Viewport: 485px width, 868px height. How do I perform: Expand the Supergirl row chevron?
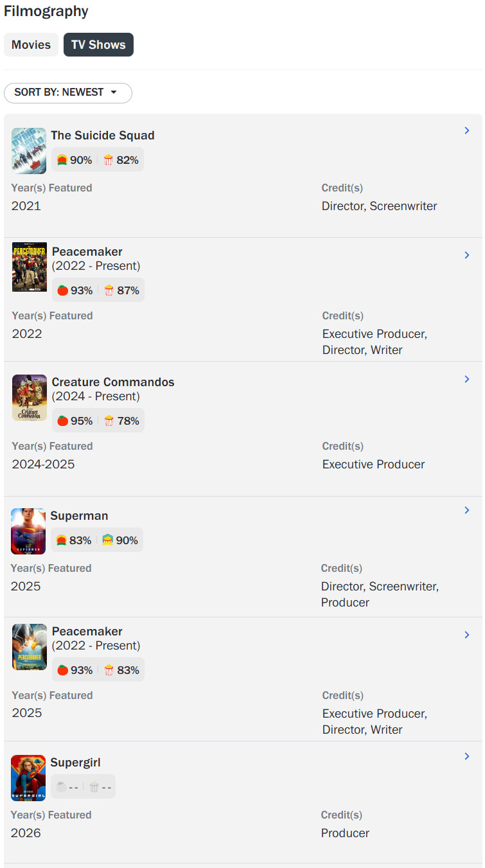coord(467,756)
